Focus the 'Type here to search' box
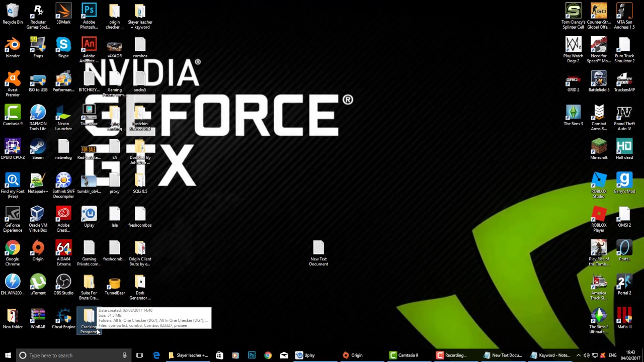644x362 pixels. (x=73, y=355)
